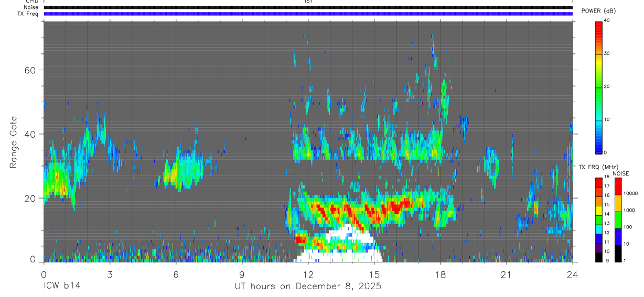Click the NOISE tick label "10000"
The width and height of the screenshot is (644, 297).
pyautogui.click(x=632, y=193)
